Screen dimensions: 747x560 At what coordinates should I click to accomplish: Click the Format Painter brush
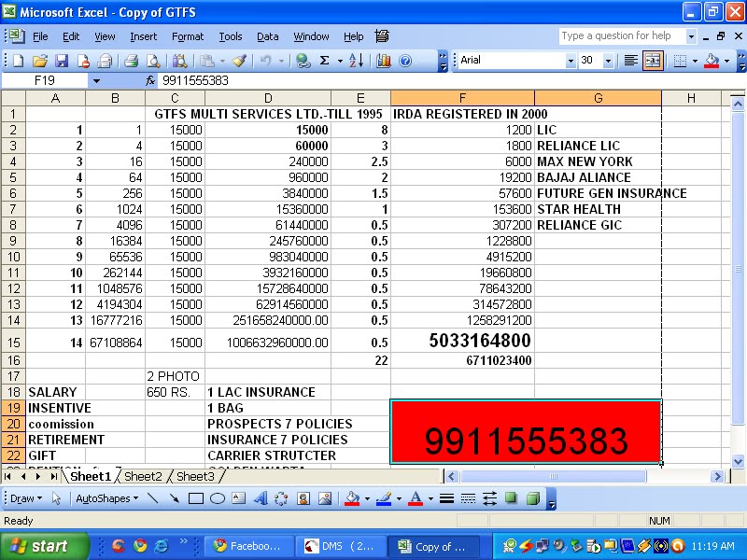tap(240, 61)
